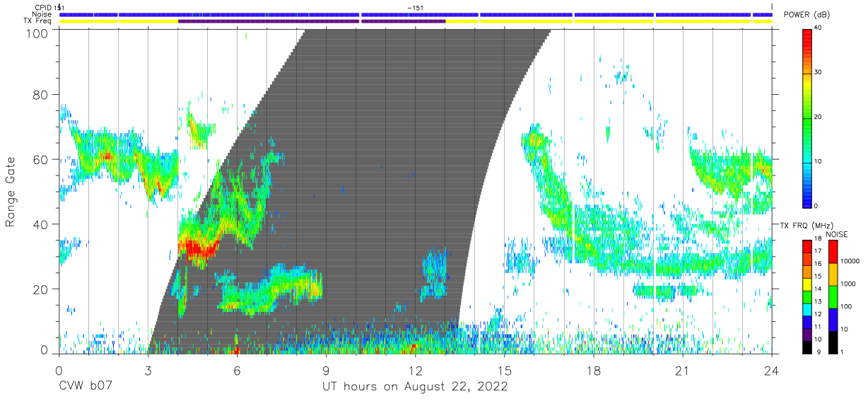Screen dimensions: 868x401
Task: Click the '-151' CPID value at top center
Action: point(416,7)
